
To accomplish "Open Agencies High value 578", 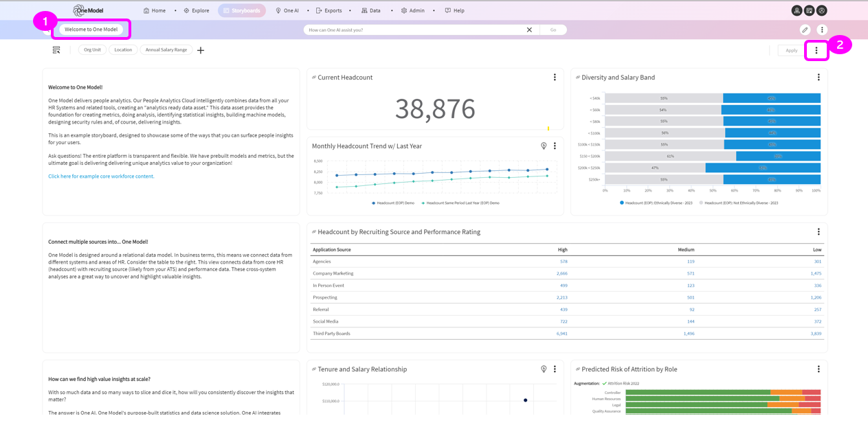I will click(564, 262).
